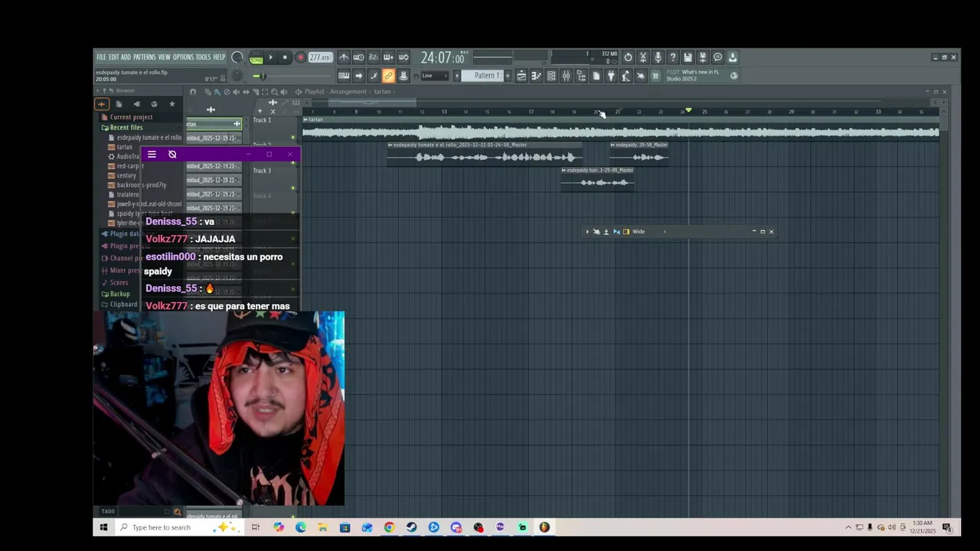Click the microphone one-click recording icon

click(x=658, y=57)
